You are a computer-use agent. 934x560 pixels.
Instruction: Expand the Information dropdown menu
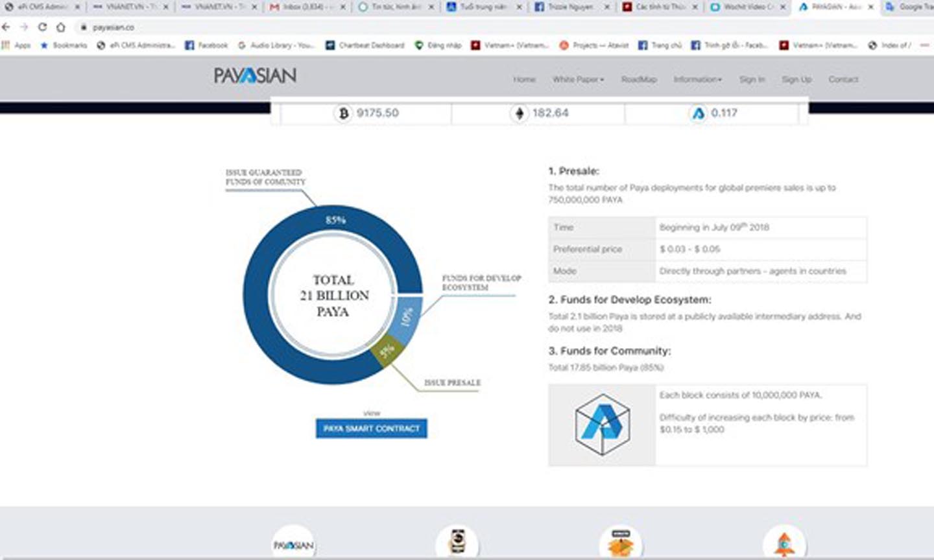point(697,79)
